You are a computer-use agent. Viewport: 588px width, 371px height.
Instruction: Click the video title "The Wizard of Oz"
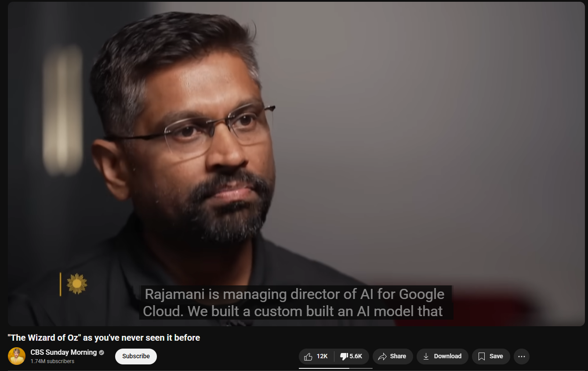pos(104,338)
